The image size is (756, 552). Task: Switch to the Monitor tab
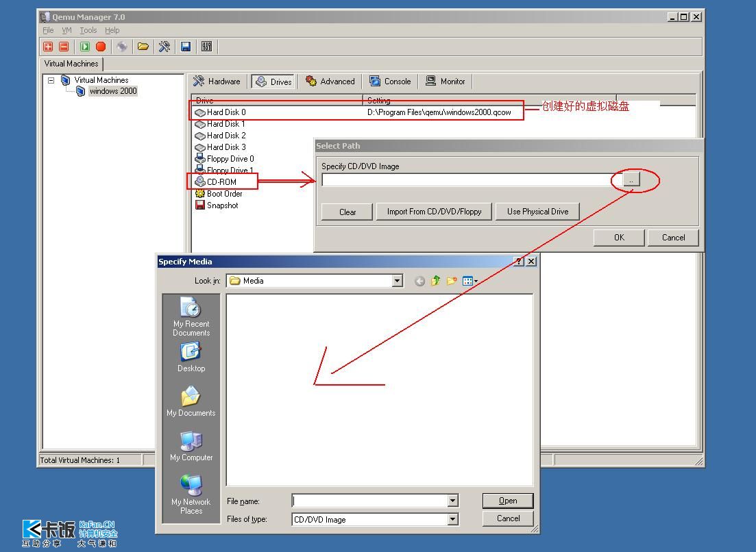[446, 81]
